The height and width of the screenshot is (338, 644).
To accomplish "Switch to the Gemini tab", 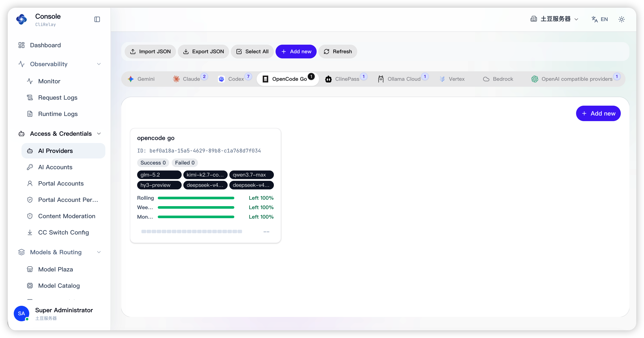I will pos(141,79).
